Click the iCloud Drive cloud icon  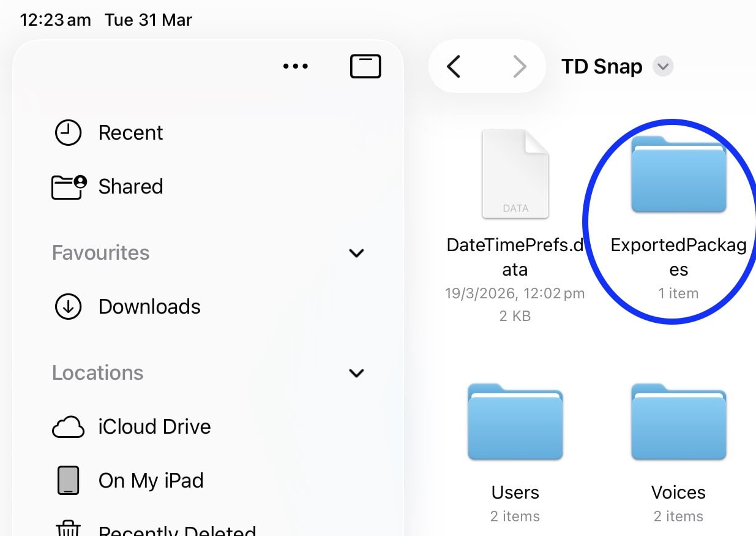coord(68,426)
